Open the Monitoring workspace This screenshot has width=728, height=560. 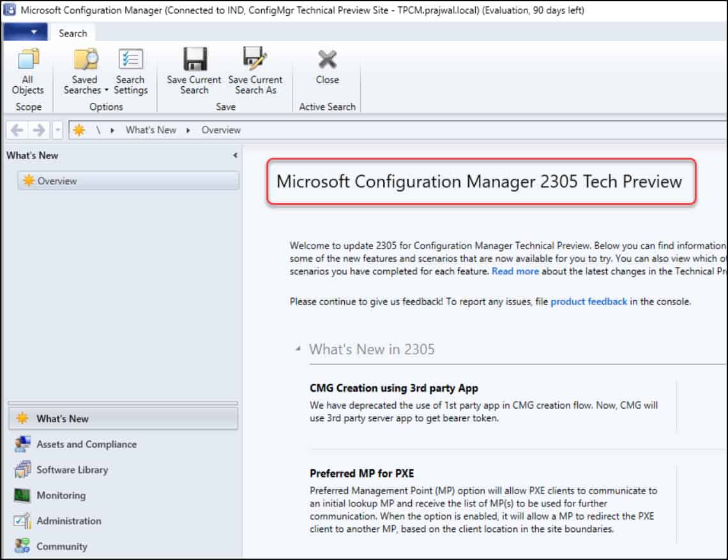point(123,495)
